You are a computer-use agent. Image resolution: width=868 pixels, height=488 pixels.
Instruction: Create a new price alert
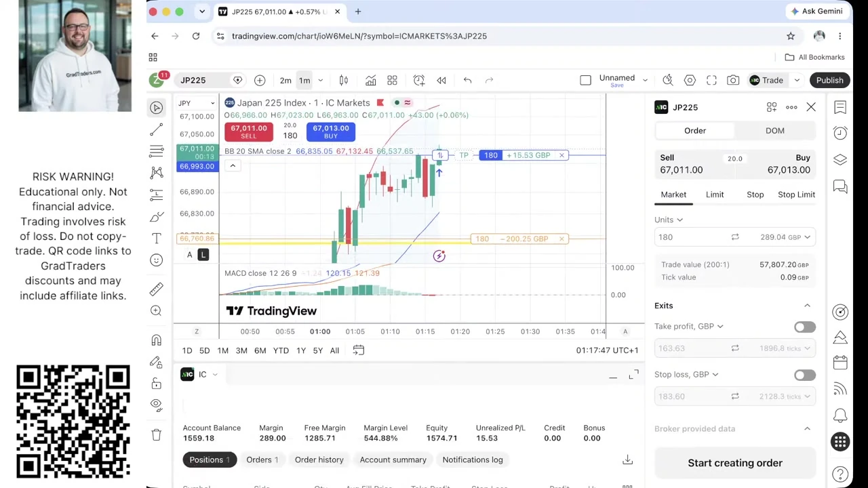pos(419,81)
